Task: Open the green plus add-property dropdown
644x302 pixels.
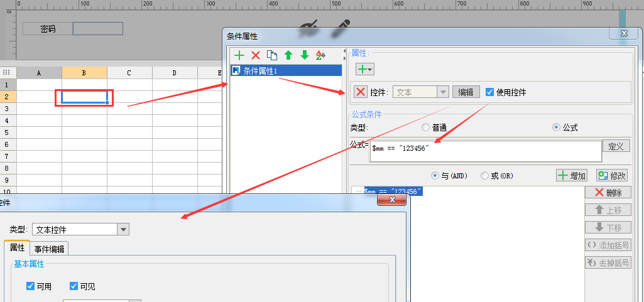Action: pyautogui.click(x=364, y=69)
